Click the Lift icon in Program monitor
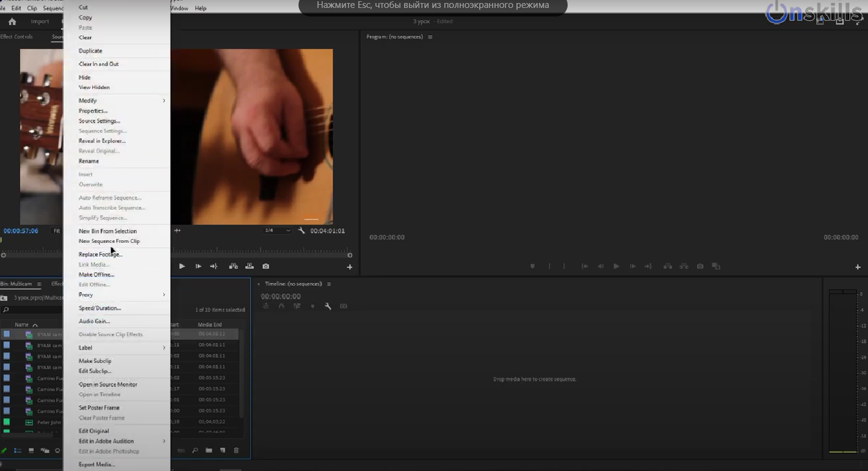868x471 pixels. point(668,266)
